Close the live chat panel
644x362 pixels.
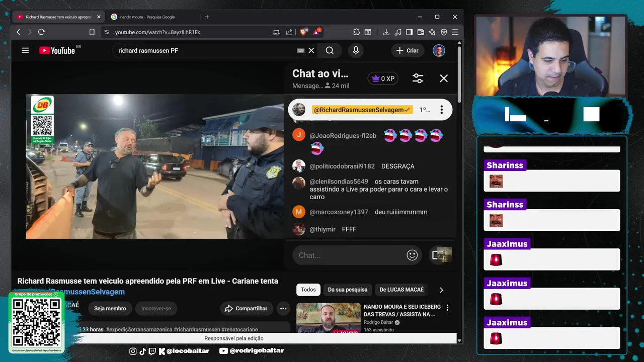coord(444,78)
